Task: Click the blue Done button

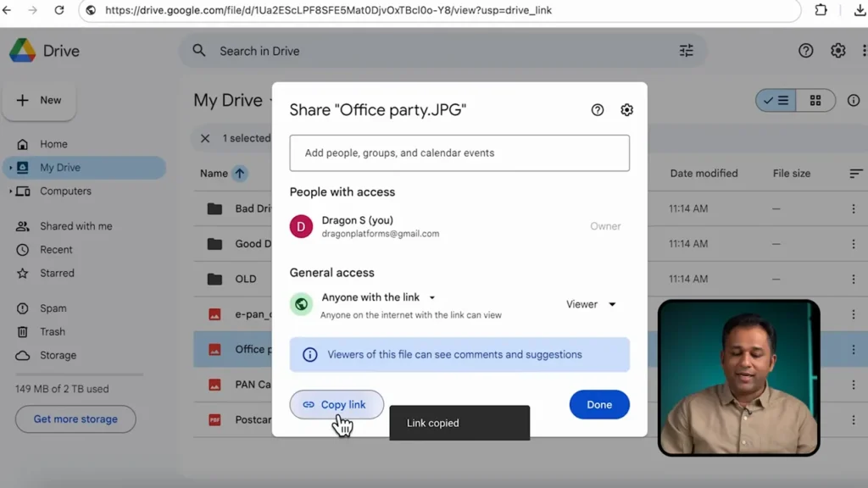Action: click(x=598, y=405)
